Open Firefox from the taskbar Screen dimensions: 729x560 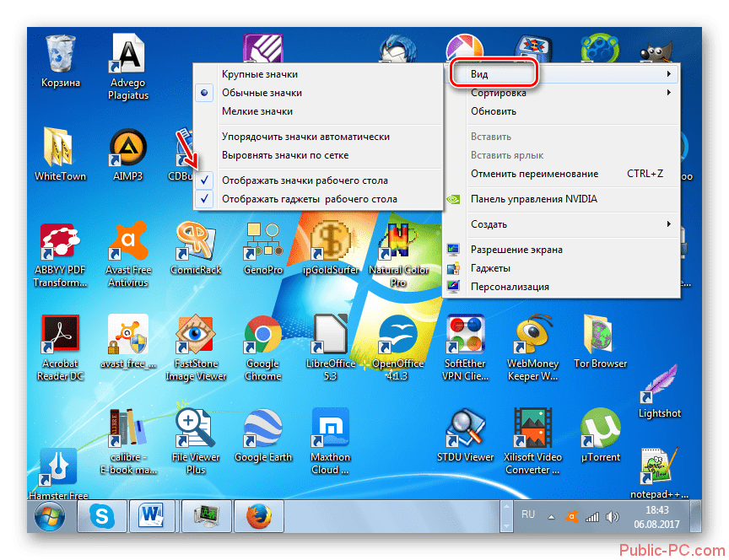tap(258, 516)
